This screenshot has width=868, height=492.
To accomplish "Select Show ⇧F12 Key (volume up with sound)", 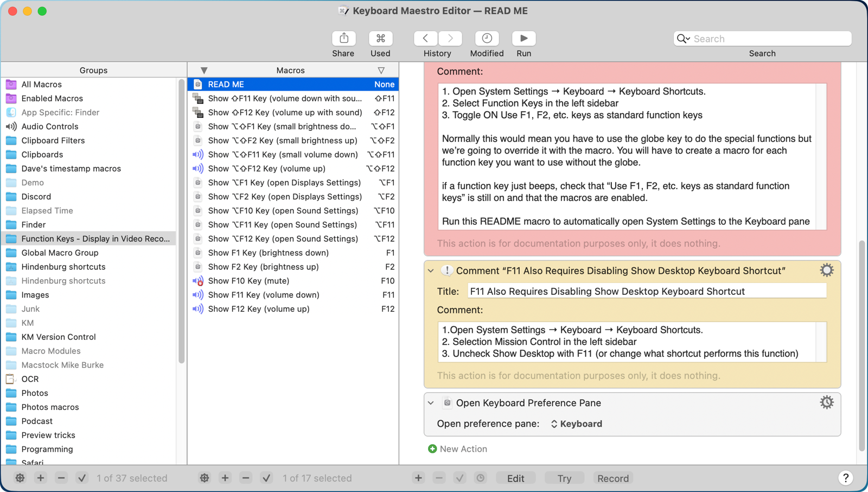I will (x=293, y=112).
